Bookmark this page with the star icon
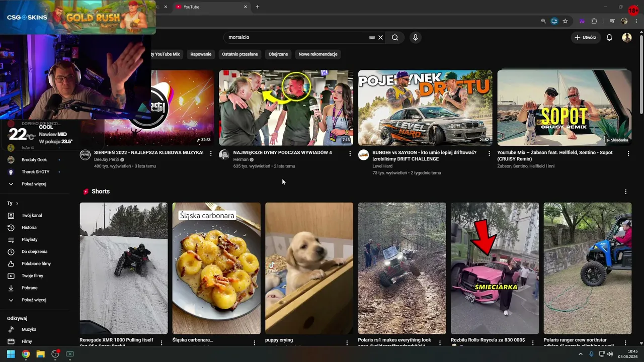The height and width of the screenshot is (362, 644). pos(565,21)
